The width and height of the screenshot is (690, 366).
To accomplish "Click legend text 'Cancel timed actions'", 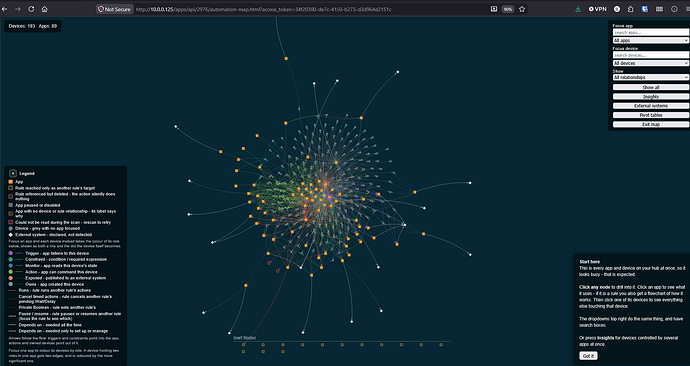I will coord(37,296).
